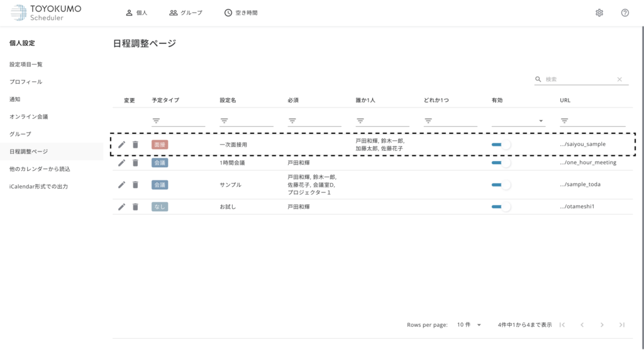
Task: Click filter icon under 必須 column
Action: tap(292, 121)
